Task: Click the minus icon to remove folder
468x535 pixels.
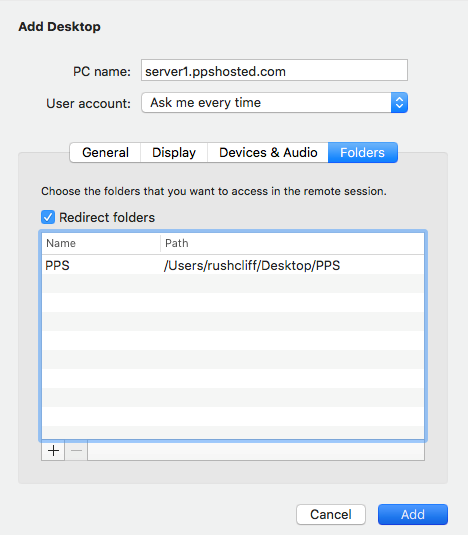Action: pyautogui.click(x=76, y=451)
